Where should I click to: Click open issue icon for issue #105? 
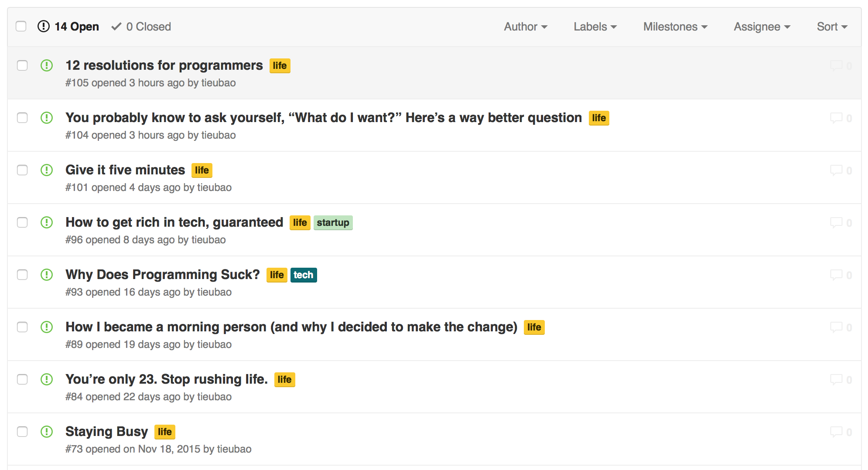click(x=47, y=65)
